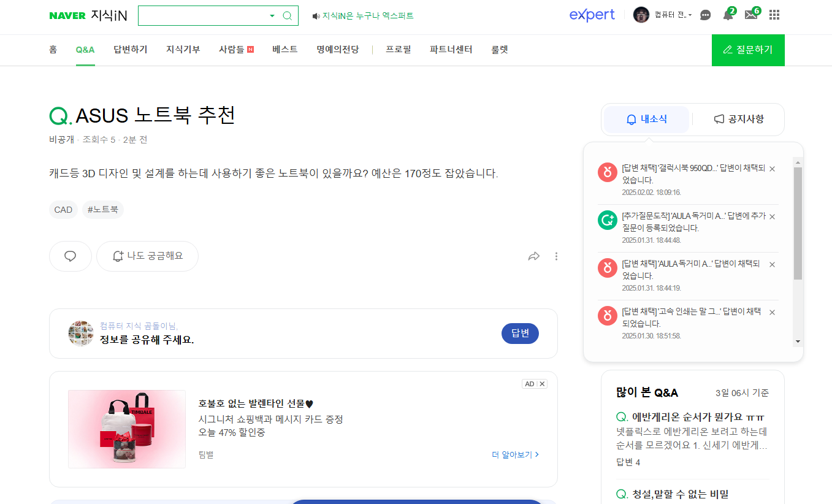This screenshot has height=504, width=832.
Task: Click the medal icon for AULA 답변 채택
Action: tap(608, 267)
